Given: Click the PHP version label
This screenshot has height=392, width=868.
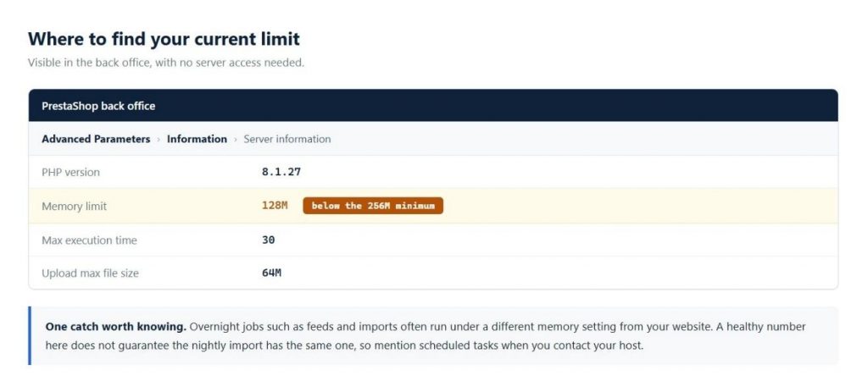Looking at the screenshot, I should click(71, 172).
